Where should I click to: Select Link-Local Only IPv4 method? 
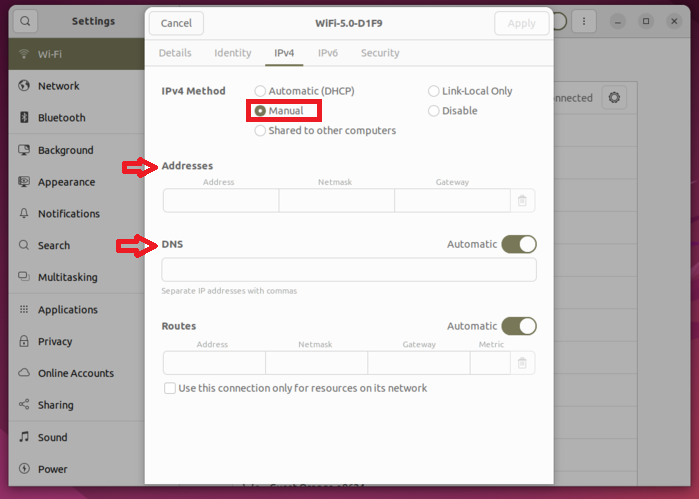click(x=470, y=91)
